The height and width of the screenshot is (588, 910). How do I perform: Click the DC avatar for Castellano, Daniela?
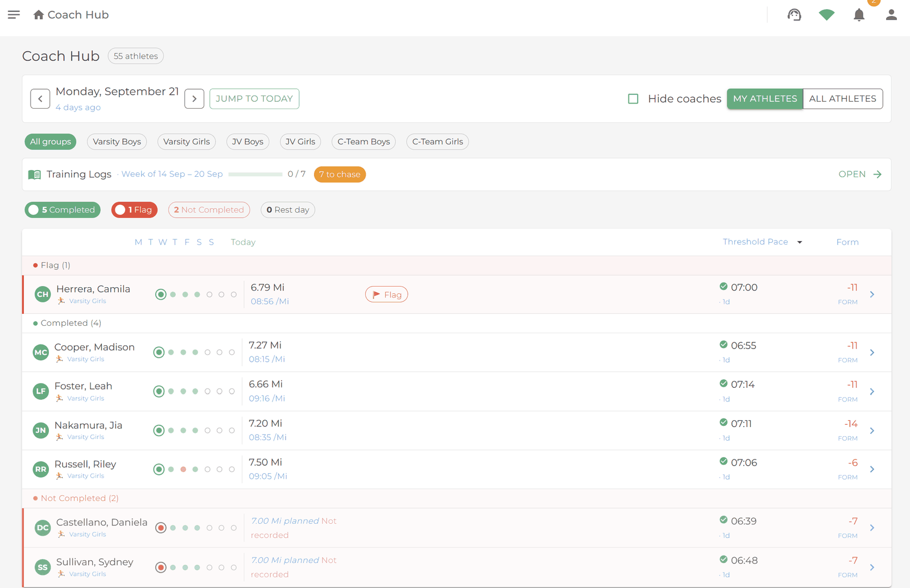click(x=43, y=528)
